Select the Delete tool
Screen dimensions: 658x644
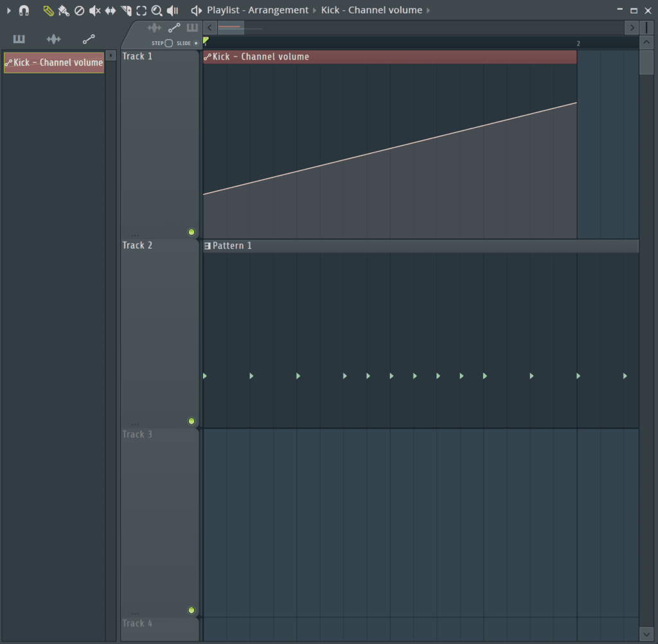point(79,10)
